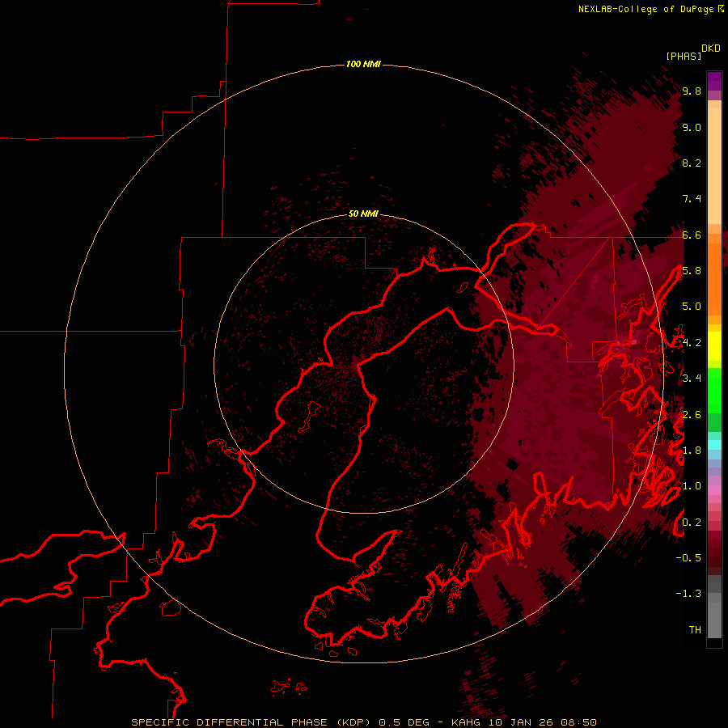
Task: Click the TH label on color scale
Action: coord(695,629)
